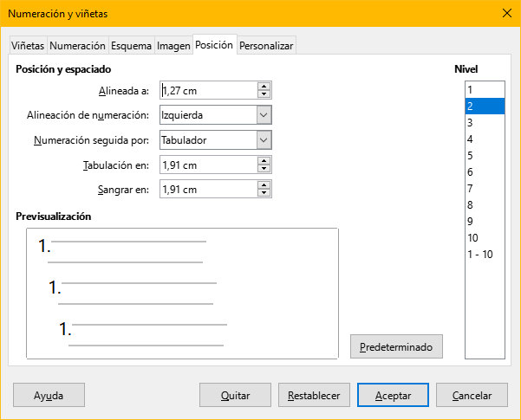Switch to the Viñetas tab

28,46
